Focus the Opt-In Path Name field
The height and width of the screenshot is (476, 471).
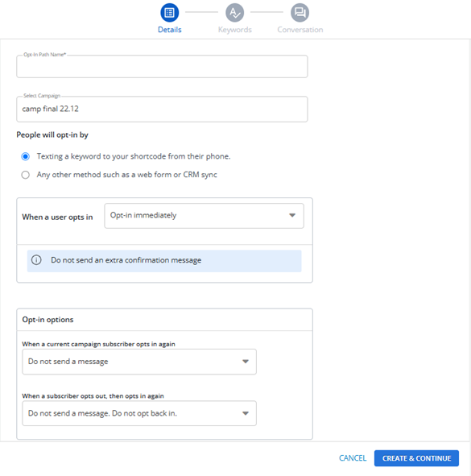coord(162,67)
